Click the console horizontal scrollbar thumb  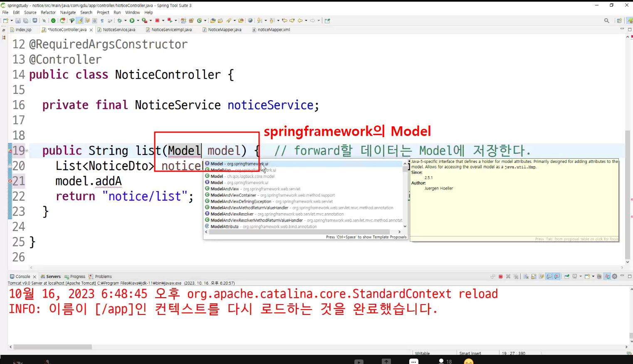tap(53, 347)
